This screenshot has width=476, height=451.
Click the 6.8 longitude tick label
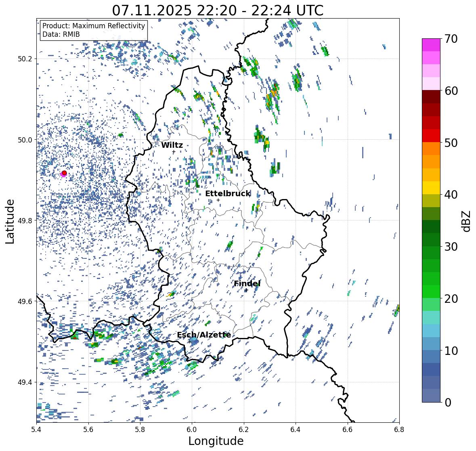click(x=399, y=429)
